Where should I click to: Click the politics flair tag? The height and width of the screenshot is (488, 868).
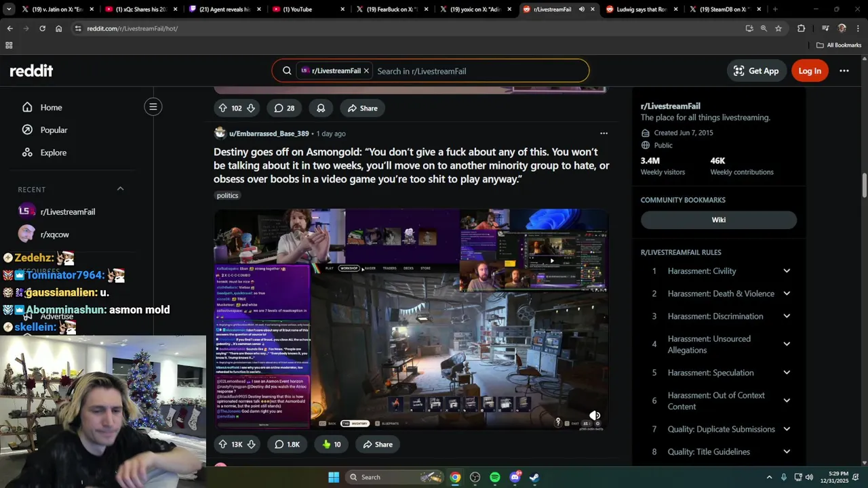coord(227,195)
